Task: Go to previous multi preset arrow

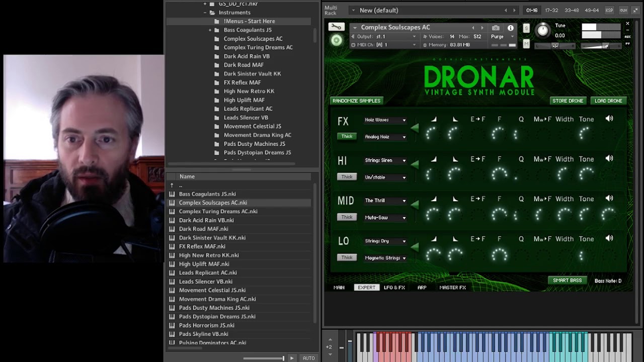Action: pos(506,10)
